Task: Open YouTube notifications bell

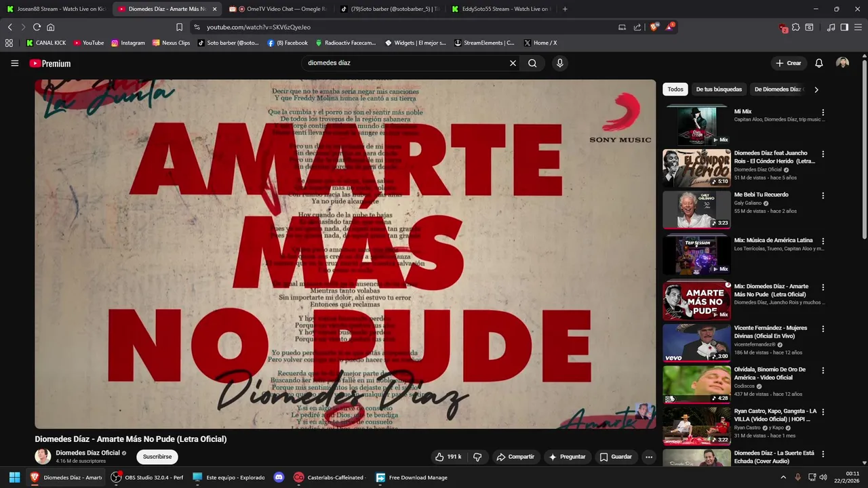Action: click(x=818, y=63)
